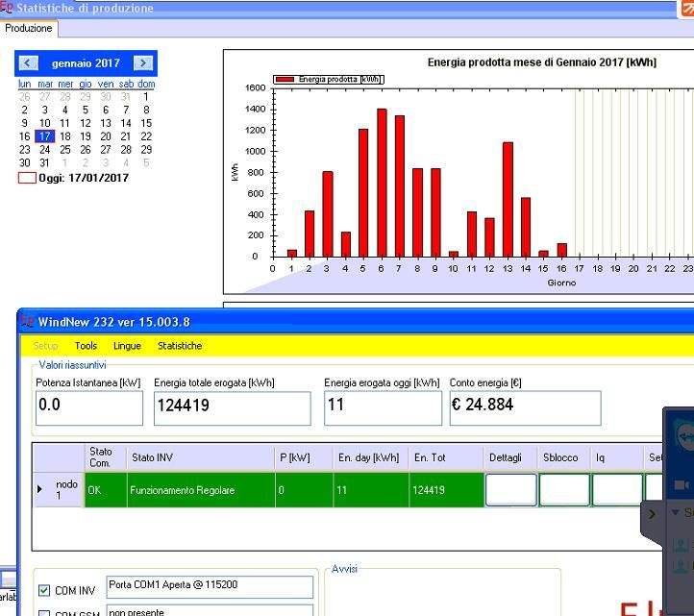This screenshot has width=694, height=616.
Task: Select 24 in the calendar
Action: [x=45, y=150]
